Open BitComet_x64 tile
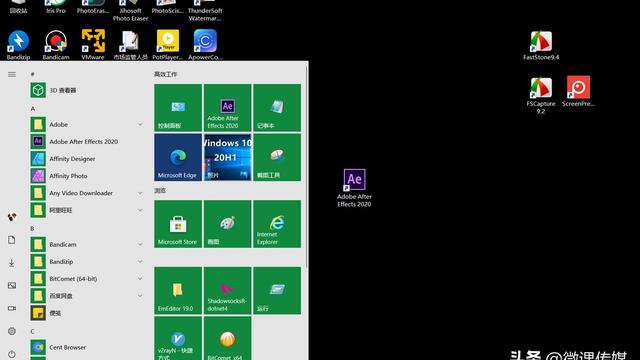Image resolution: width=640 pixels, height=360 pixels. (227, 338)
